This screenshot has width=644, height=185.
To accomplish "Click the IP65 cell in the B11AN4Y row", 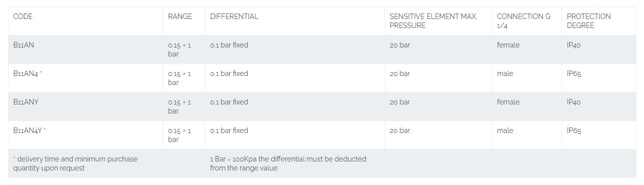I will click(x=574, y=130).
